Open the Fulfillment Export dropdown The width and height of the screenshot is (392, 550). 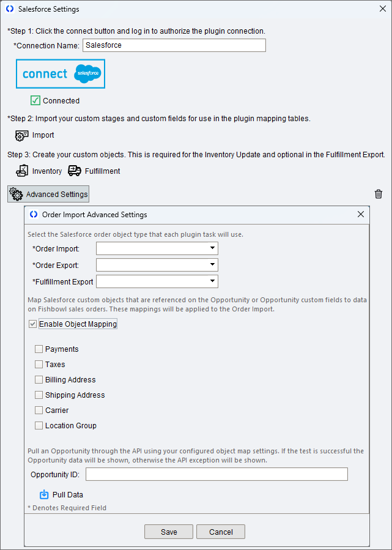tap(212, 281)
